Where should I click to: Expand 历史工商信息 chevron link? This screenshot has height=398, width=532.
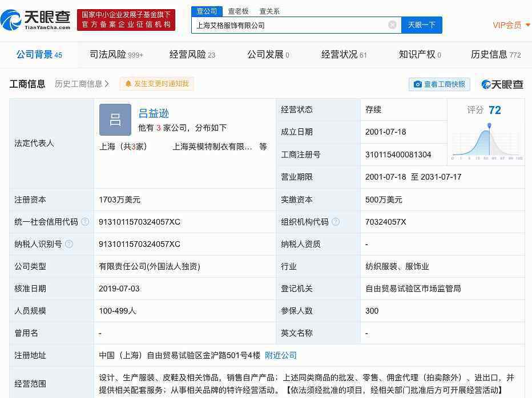(82, 84)
